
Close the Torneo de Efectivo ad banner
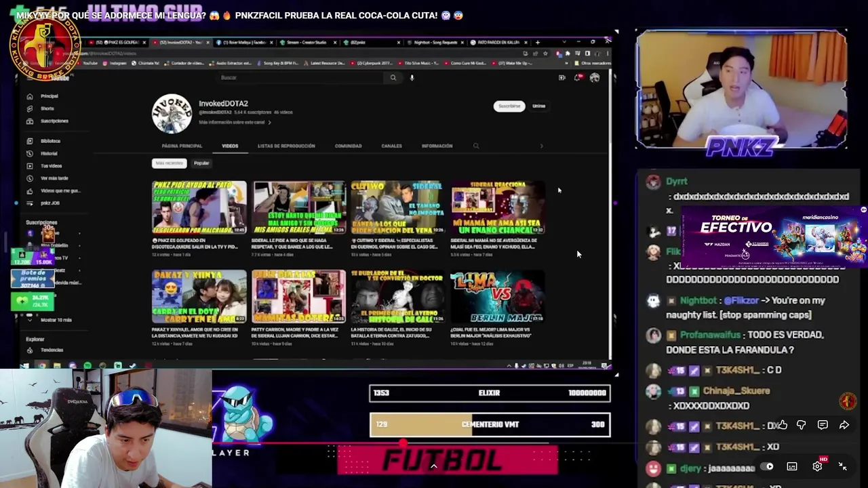click(863, 210)
